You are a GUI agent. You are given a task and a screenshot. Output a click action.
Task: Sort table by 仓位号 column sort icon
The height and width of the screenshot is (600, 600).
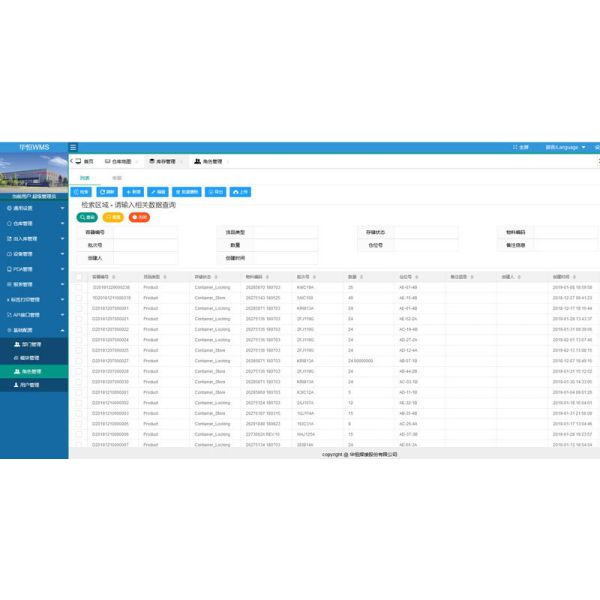click(417, 277)
